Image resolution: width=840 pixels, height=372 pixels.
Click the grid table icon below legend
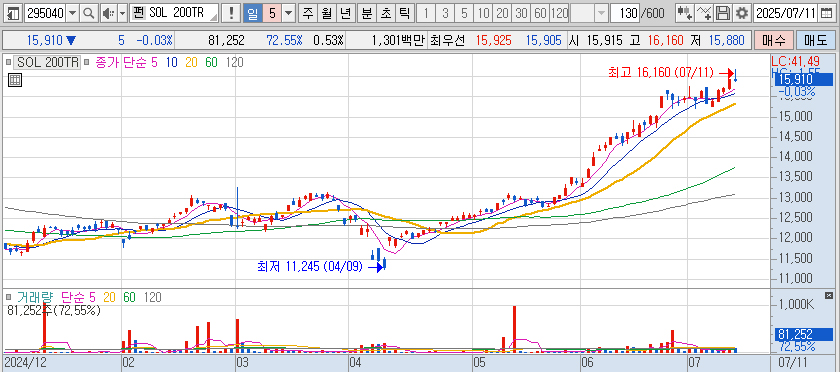click(15, 80)
